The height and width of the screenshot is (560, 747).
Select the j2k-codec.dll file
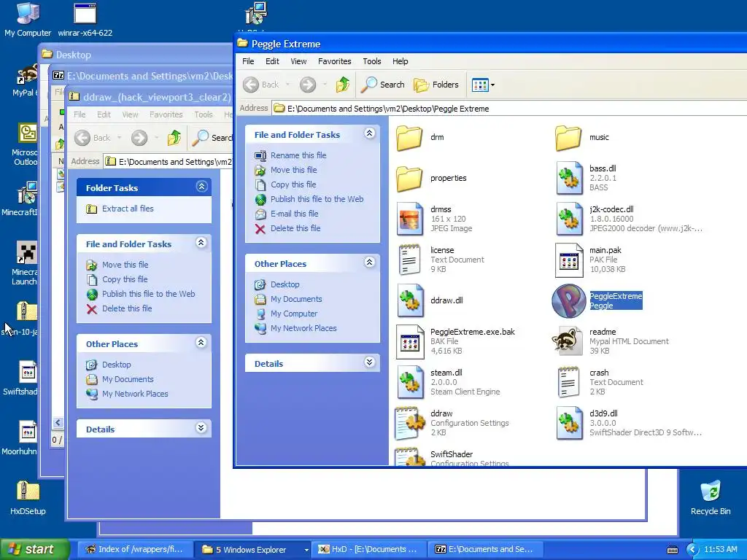pyautogui.click(x=569, y=219)
